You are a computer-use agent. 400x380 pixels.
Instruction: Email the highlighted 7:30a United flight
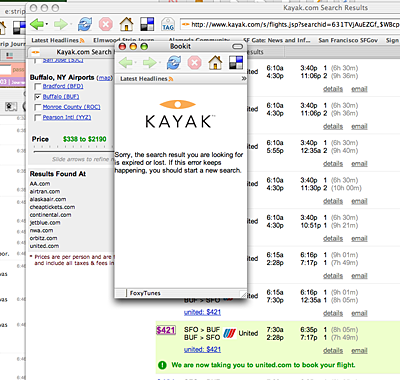(359, 350)
